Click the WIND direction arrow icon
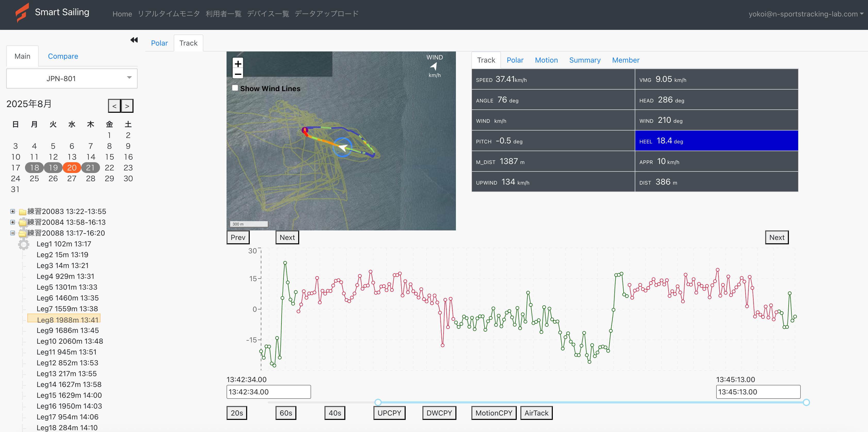Screen dimensions: 868x432 tap(434, 66)
